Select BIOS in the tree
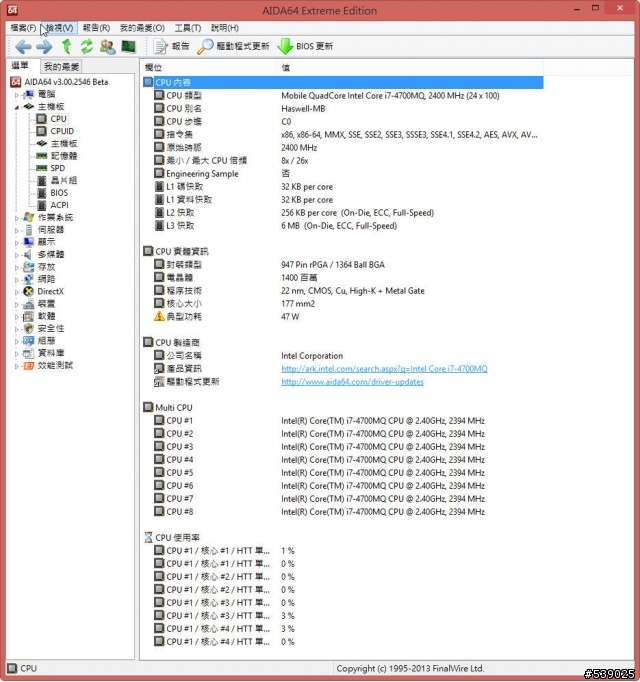The width and height of the screenshot is (640, 682). [x=59, y=193]
